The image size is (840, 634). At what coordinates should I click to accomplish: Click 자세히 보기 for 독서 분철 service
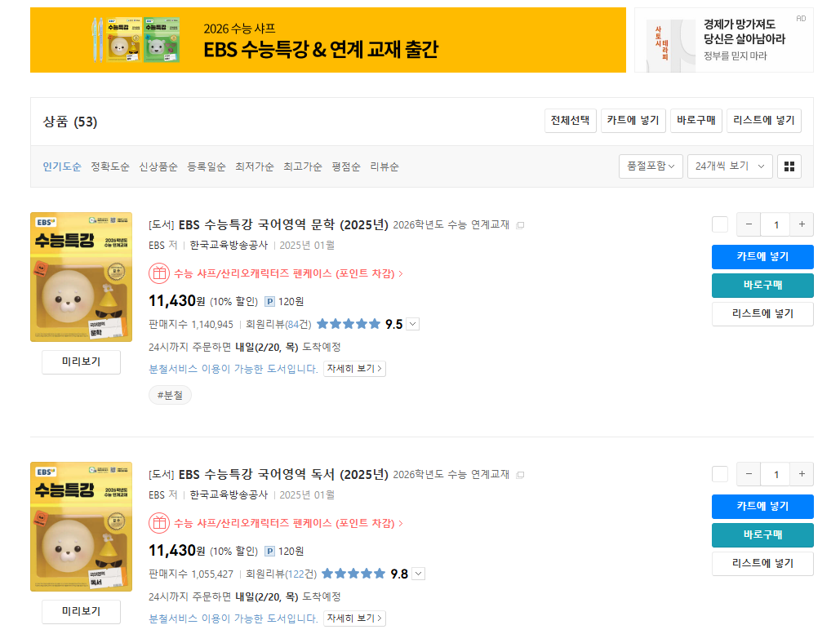(354, 618)
